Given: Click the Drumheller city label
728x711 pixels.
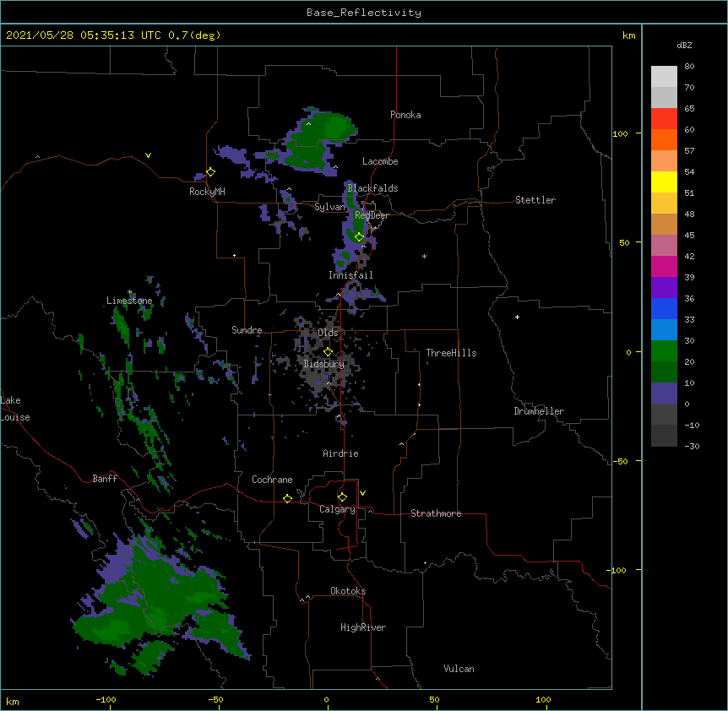Looking at the screenshot, I should (539, 411).
